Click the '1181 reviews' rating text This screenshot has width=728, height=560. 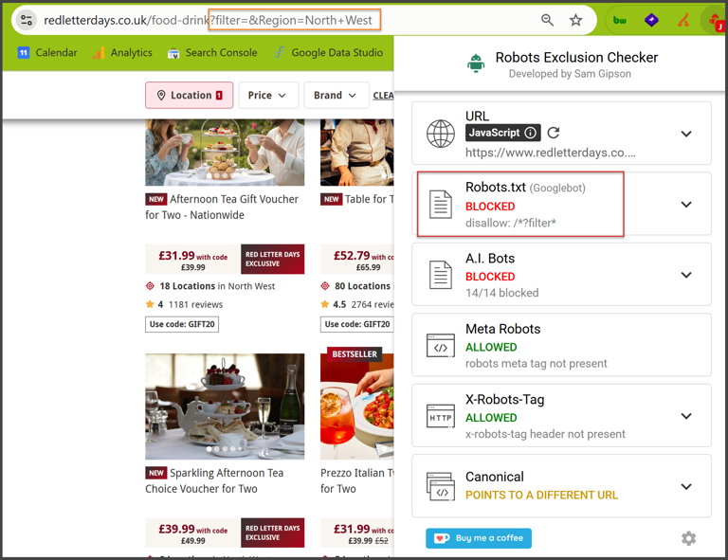pos(195,304)
